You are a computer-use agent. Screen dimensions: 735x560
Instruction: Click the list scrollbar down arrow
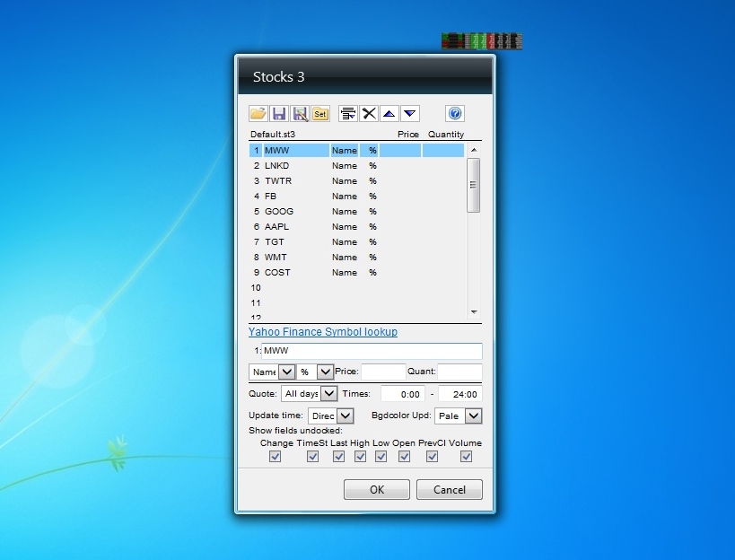[x=474, y=312]
